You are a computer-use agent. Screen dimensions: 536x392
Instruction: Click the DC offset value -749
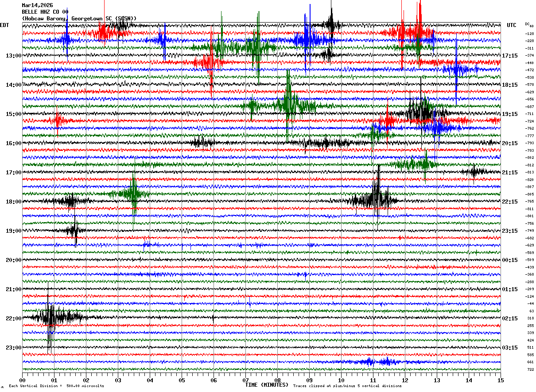[x=529, y=231]
